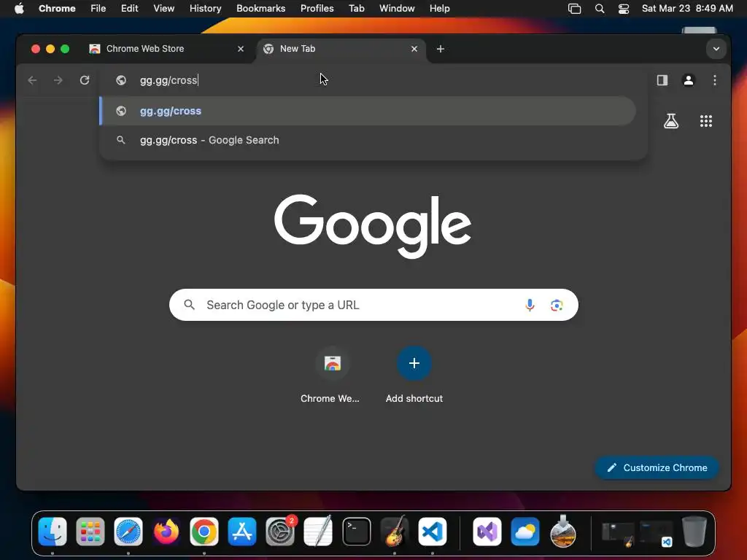
Task: Open the Trash in the dock
Action: coord(694,532)
